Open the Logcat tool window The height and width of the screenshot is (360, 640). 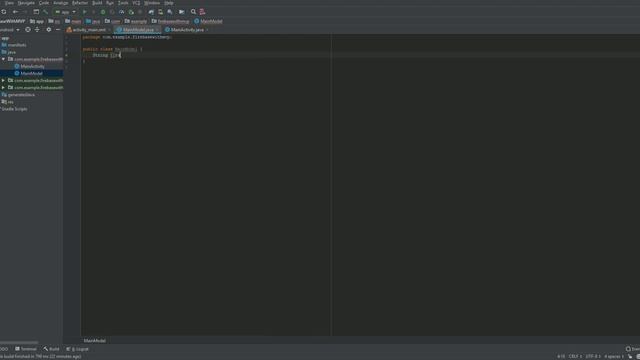click(x=78, y=349)
